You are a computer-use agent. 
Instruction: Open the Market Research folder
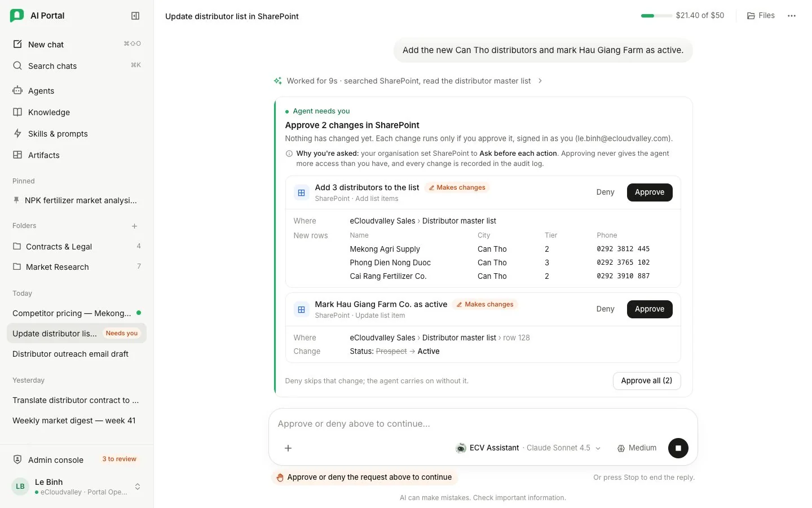pyautogui.click(x=77, y=266)
